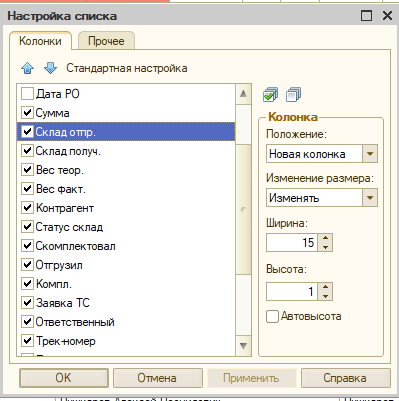The image size is (399, 401).
Task: Click the Ширина value field showing 15
Action: click(x=292, y=242)
